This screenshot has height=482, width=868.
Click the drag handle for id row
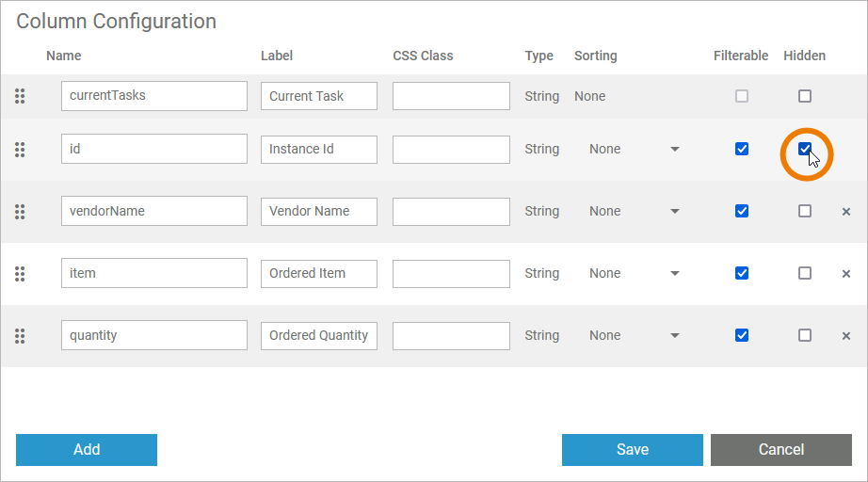click(20, 149)
